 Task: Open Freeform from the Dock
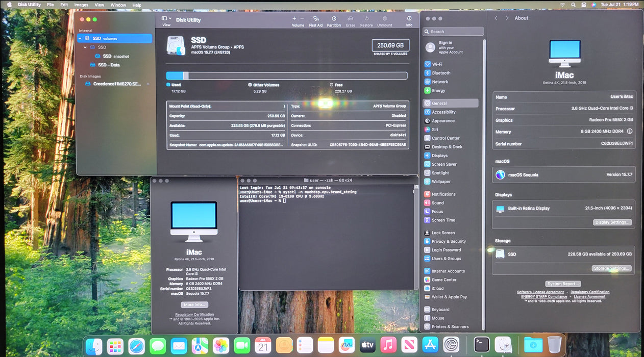click(347, 345)
